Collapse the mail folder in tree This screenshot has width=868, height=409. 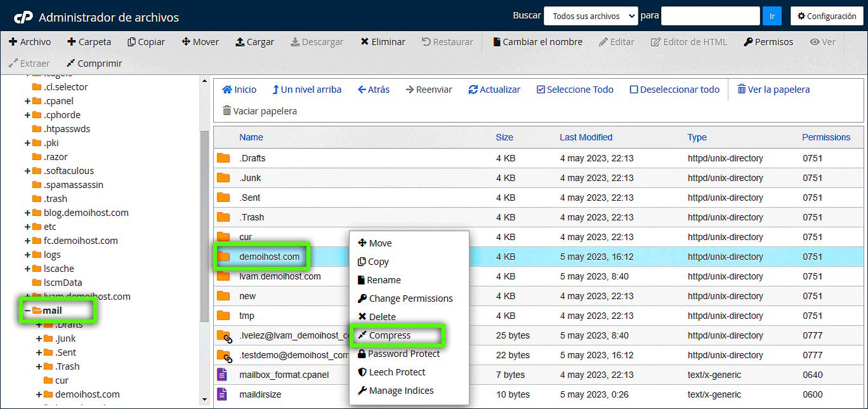point(27,311)
